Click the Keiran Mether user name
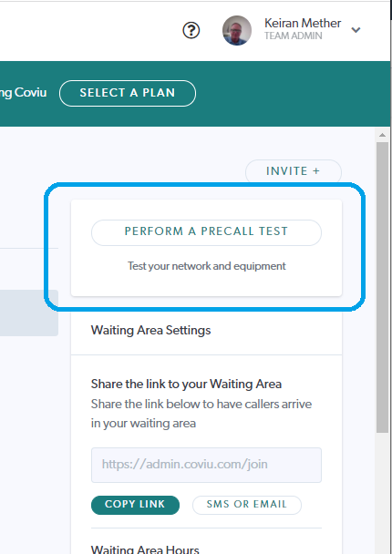 [x=303, y=24]
